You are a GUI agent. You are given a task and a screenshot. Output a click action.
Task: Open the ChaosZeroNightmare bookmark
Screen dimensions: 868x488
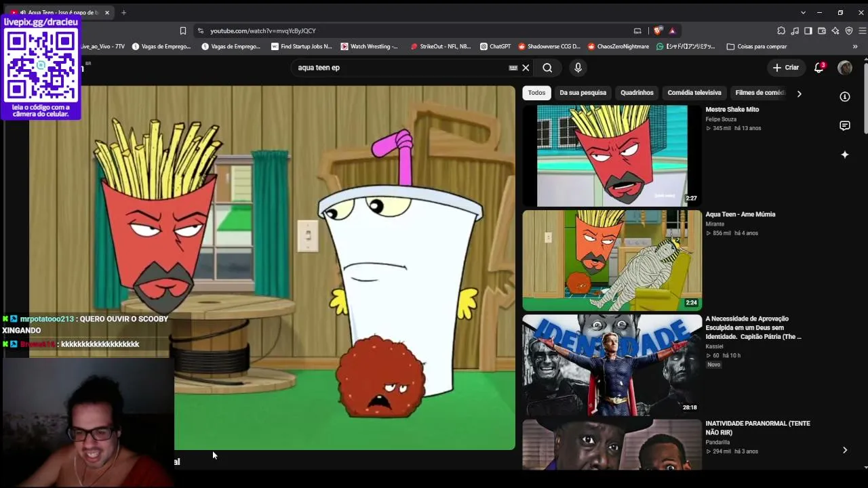point(618,47)
